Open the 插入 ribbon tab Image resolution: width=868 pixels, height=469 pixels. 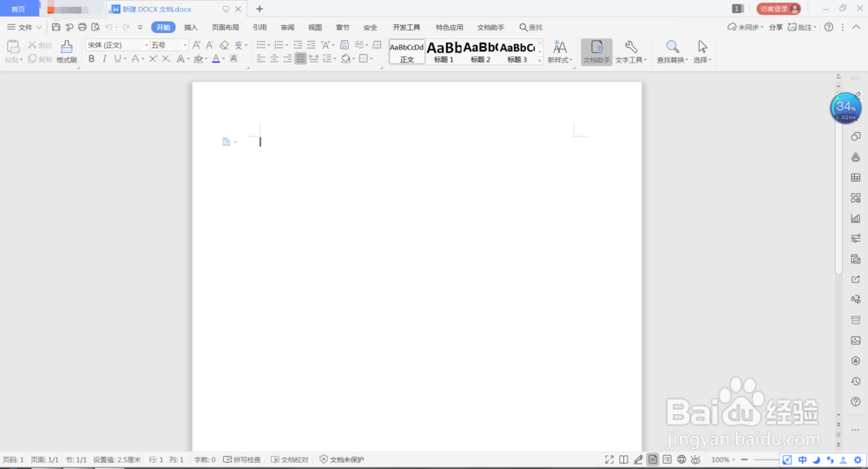(190, 27)
